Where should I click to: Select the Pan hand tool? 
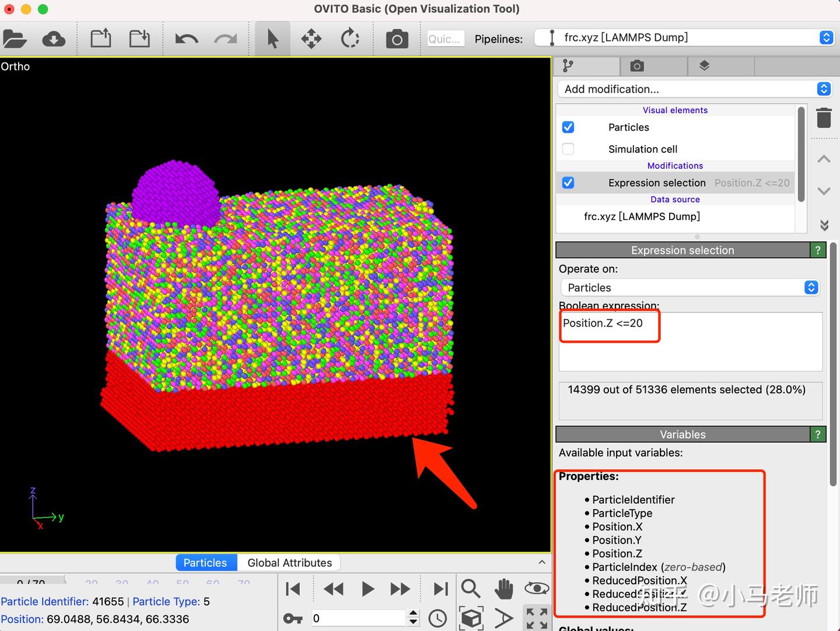pyautogui.click(x=504, y=589)
